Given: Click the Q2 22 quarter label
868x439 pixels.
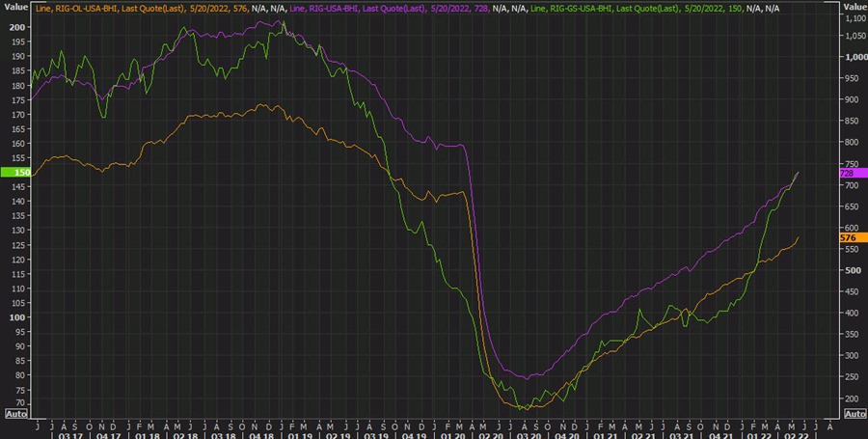Looking at the screenshot, I should [799, 435].
